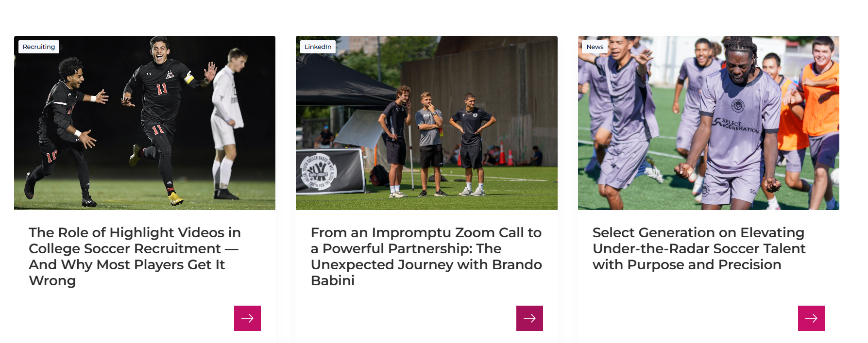This screenshot has width=868, height=343.
Task: Click the word "Babini" in the second article title
Action: 333,281
